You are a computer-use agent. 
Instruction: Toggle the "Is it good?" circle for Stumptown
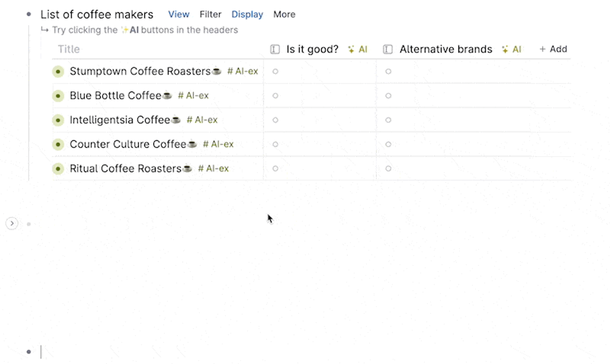coord(275,71)
